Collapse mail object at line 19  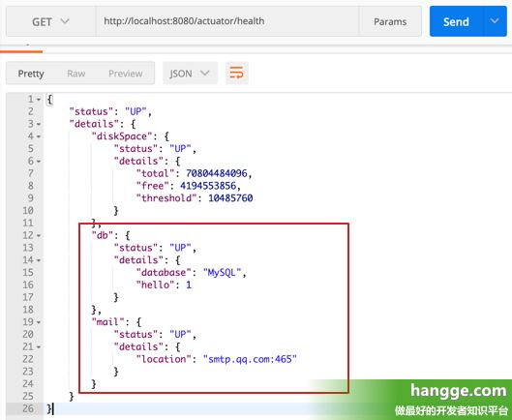point(39,322)
